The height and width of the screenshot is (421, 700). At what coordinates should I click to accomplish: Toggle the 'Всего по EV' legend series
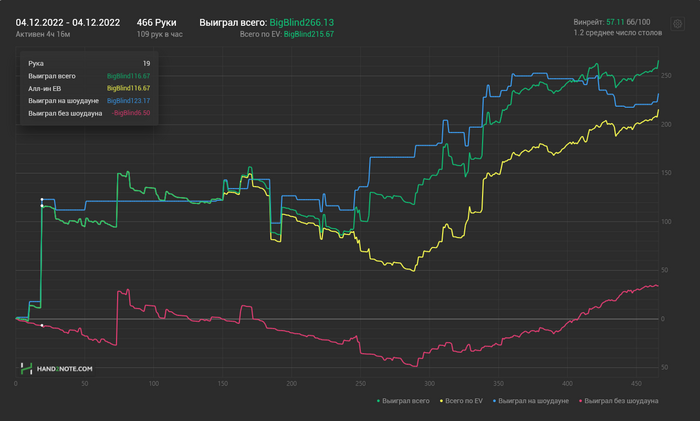(x=462, y=401)
